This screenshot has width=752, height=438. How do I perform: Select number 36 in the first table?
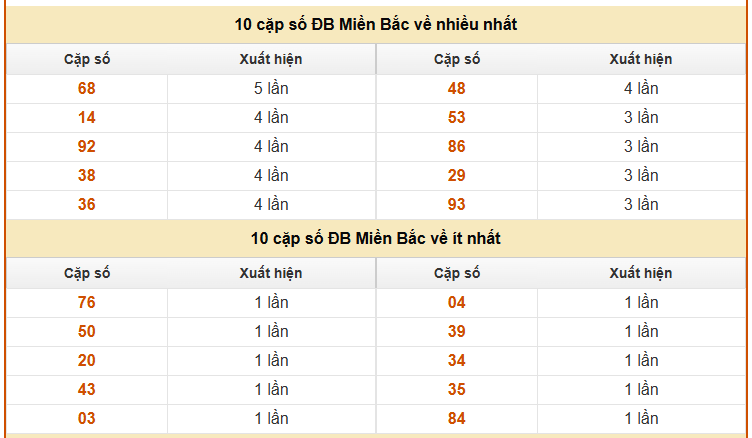pyautogui.click(x=87, y=205)
